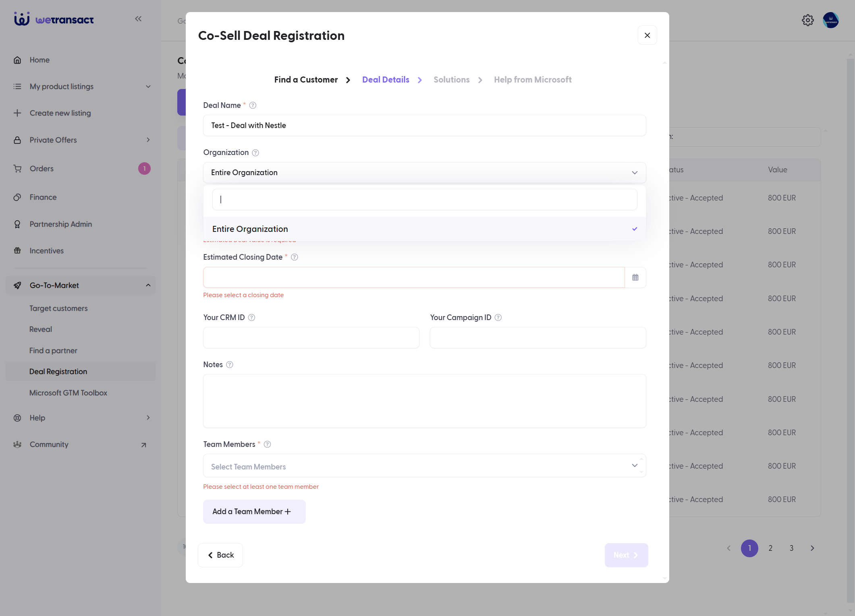855x616 pixels.
Task: Click the Back button
Action: [220, 555]
